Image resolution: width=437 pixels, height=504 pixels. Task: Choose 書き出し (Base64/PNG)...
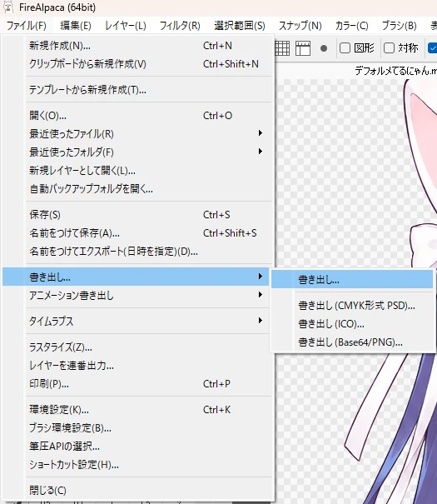tap(352, 342)
